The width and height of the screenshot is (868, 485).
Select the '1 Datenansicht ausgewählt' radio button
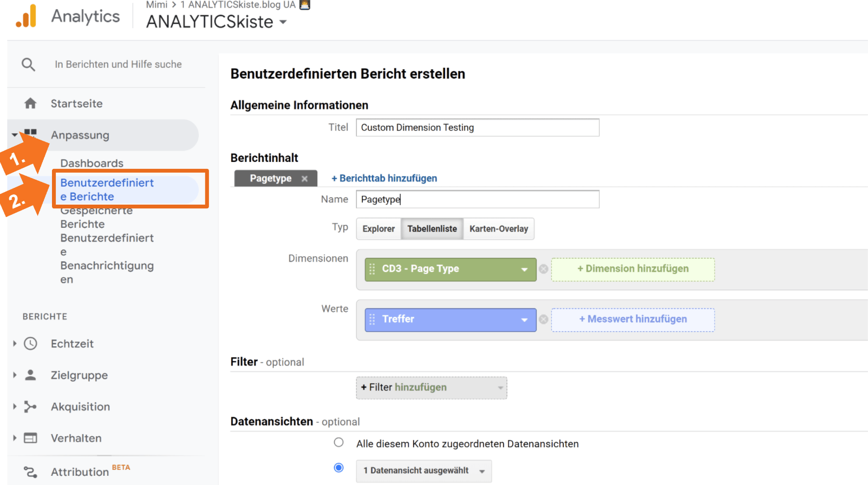point(338,468)
